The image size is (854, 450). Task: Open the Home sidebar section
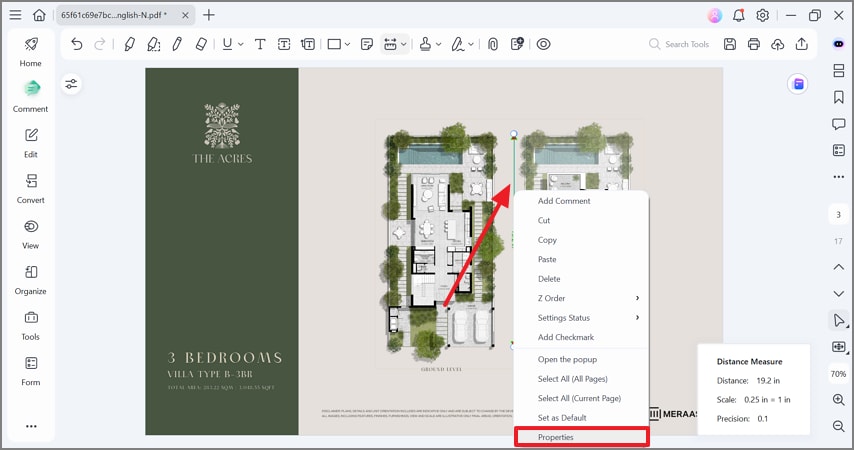(x=30, y=52)
